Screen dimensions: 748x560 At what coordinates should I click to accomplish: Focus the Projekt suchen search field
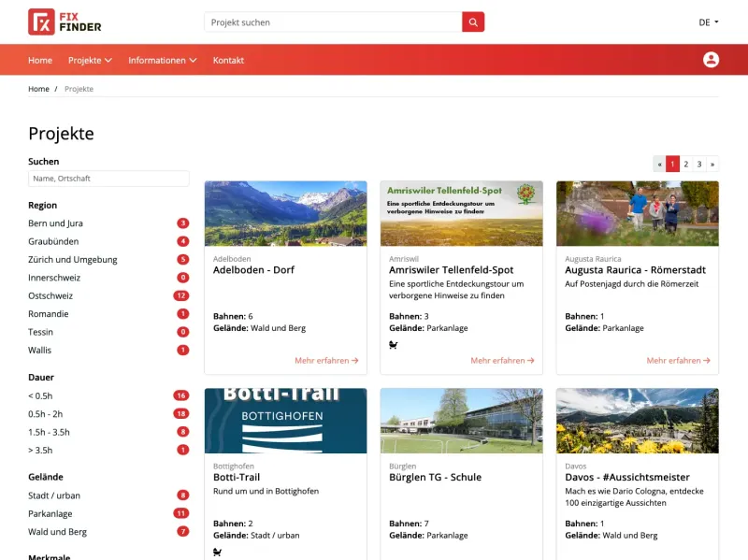[x=333, y=22]
